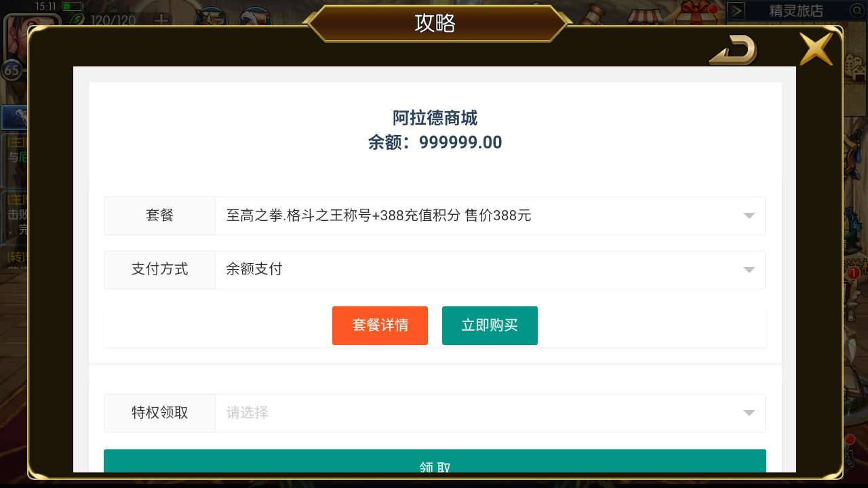Click the arrow icon left of 精灵旅店
Viewport: 868px width, 488px height.
[736, 11]
